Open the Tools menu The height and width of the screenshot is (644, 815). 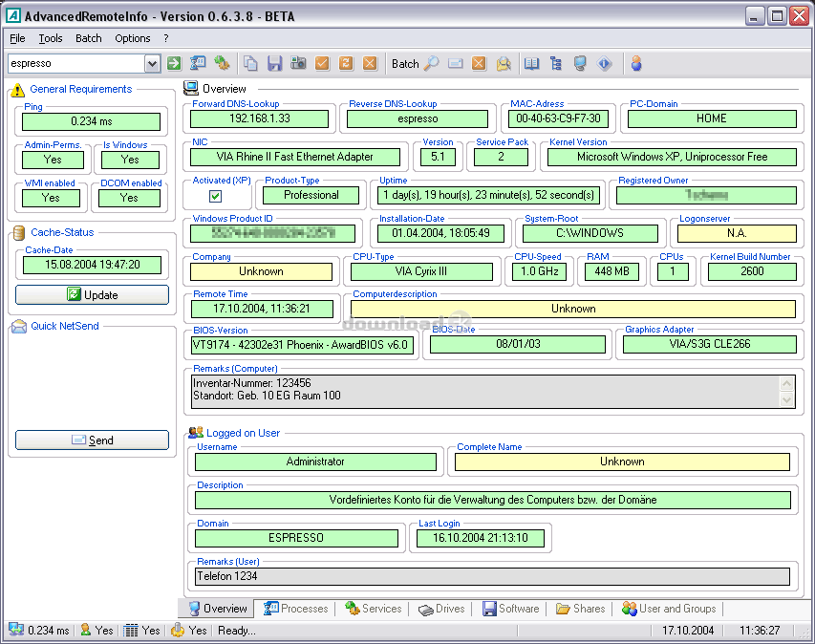51,38
